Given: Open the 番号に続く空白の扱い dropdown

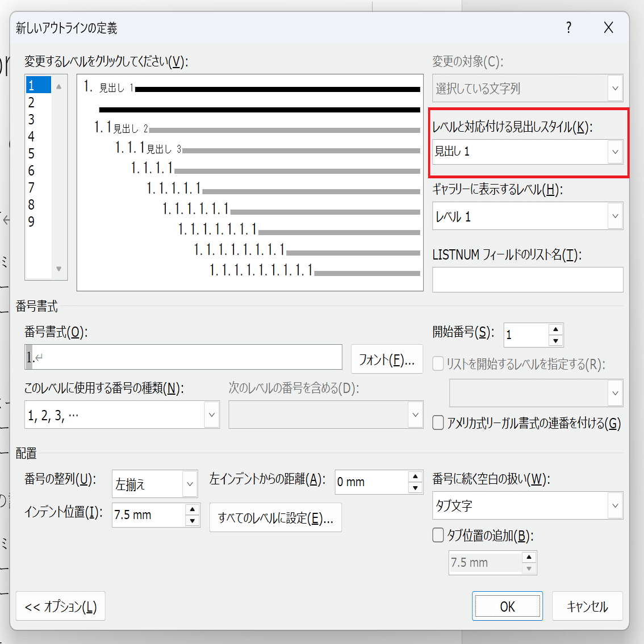Looking at the screenshot, I should tap(614, 505).
